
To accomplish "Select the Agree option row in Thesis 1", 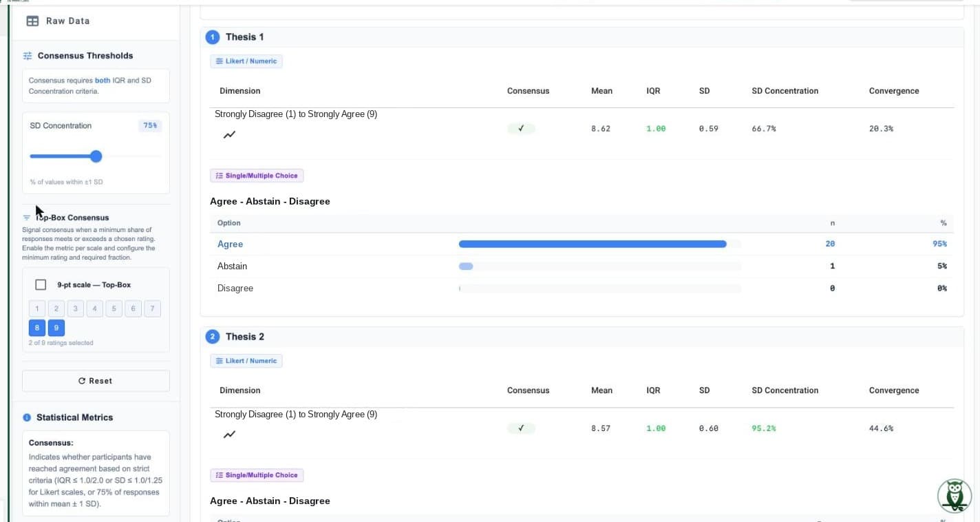I will pyautogui.click(x=582, y=244).
